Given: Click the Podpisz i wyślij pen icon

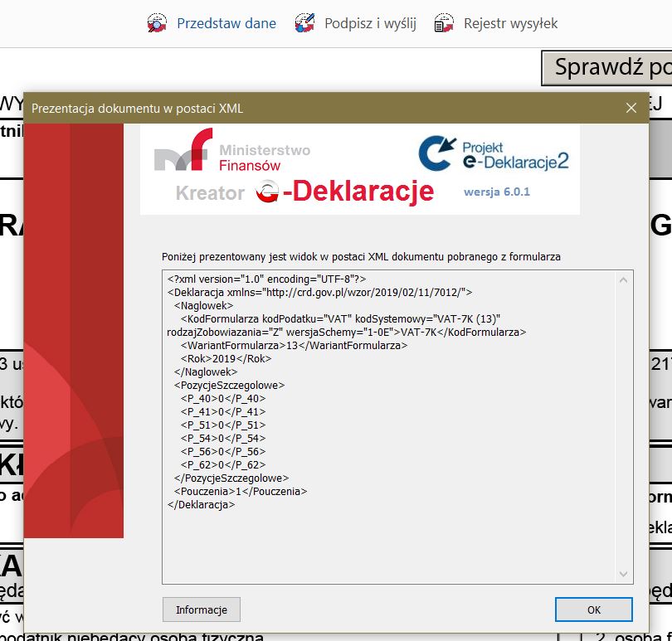Looking at the screenshot, I should pos(304,23).
